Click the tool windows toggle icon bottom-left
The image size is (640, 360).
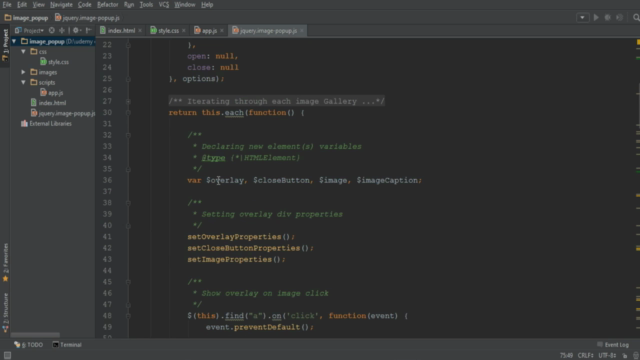7,356
